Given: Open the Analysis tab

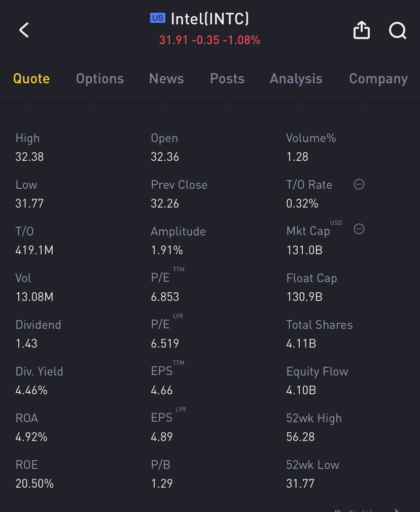Looking at the screenshot, I should 296,79.
